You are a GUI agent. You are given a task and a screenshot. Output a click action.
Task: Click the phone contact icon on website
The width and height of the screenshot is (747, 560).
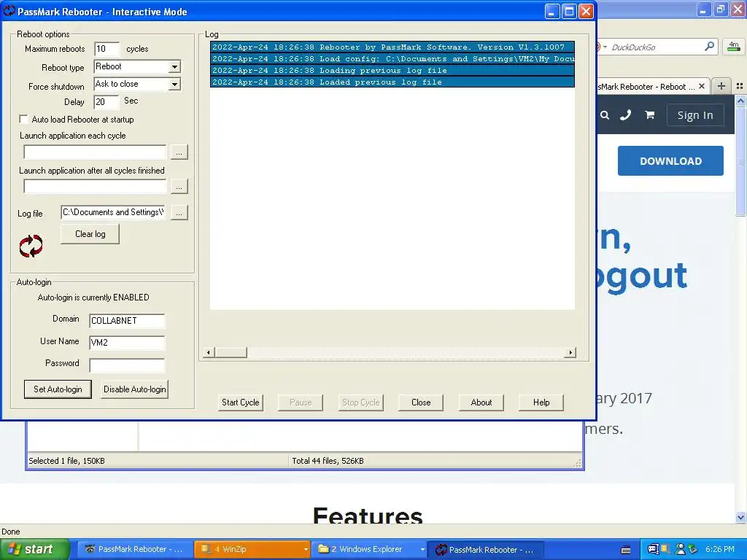click(x=625, y=114)
